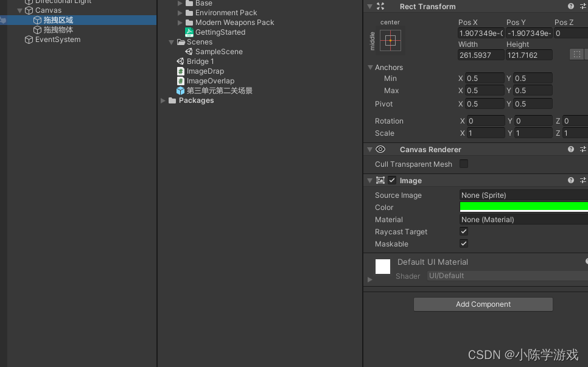Click the Image component presets icon

[x=583, y=180]
